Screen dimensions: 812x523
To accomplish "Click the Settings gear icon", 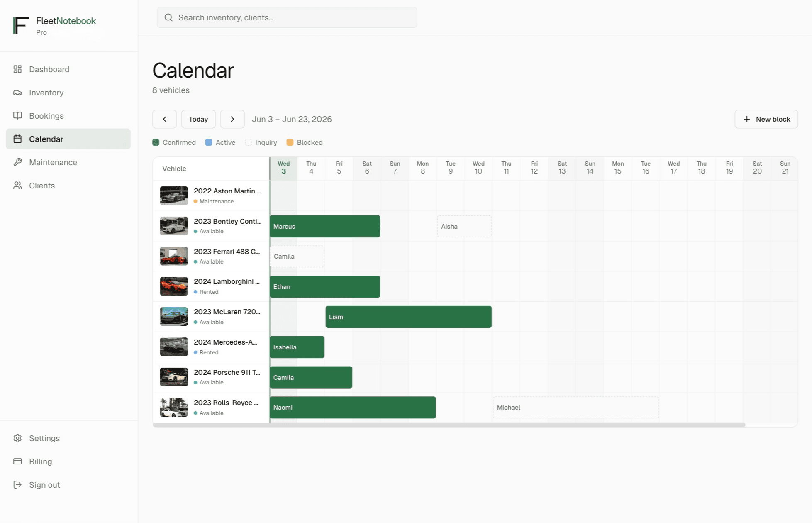I will click(17, 438).
